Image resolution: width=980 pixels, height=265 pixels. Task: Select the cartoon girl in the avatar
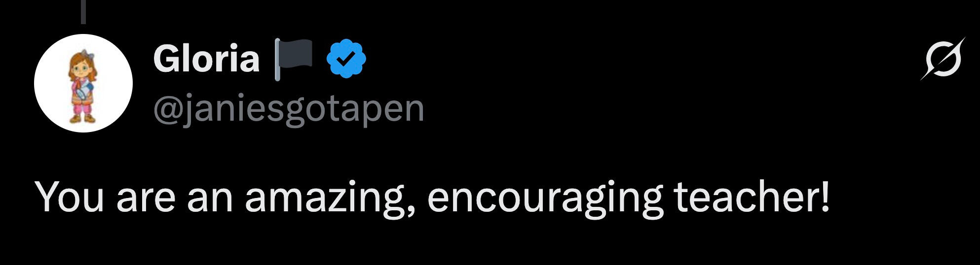(83, 86)
